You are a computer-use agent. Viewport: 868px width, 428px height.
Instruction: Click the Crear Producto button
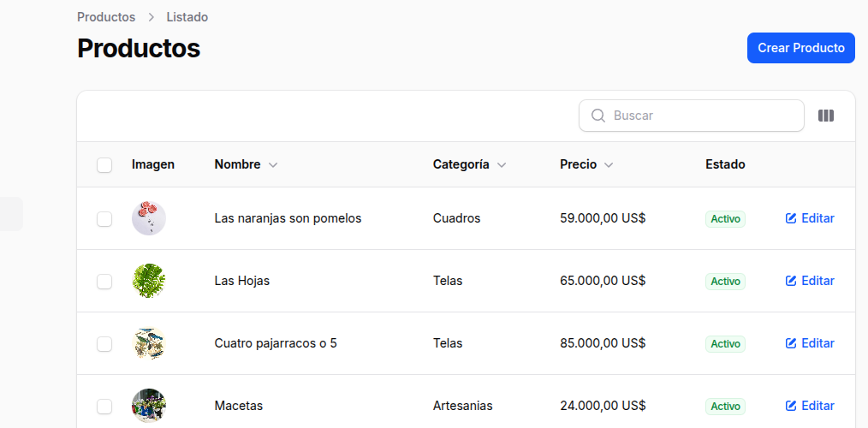[x=801, y=48]
